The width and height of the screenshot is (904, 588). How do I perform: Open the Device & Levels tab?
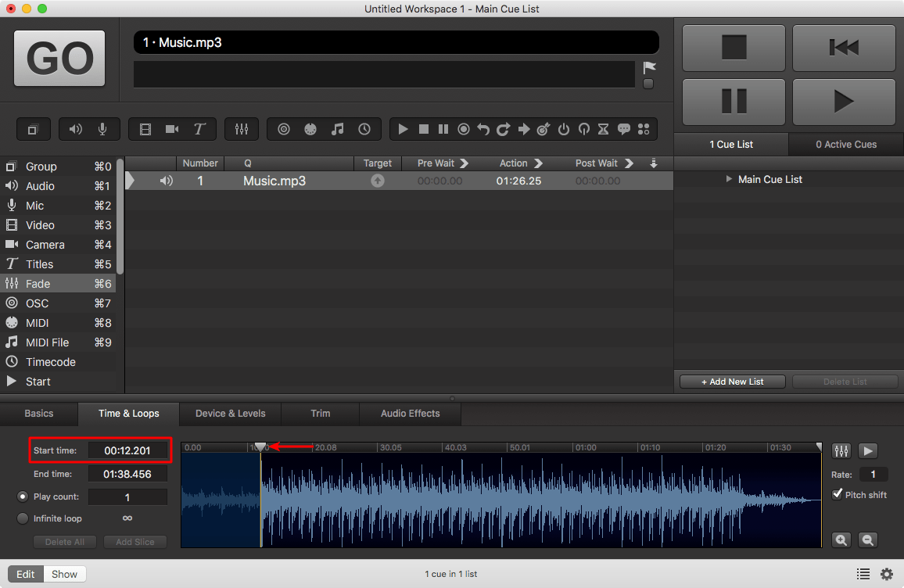[x=231, y=414]
